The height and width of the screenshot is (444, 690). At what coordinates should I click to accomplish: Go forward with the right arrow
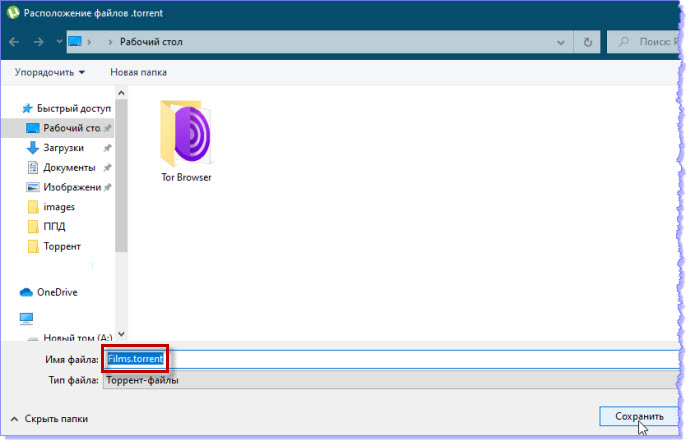click(39, 42)
